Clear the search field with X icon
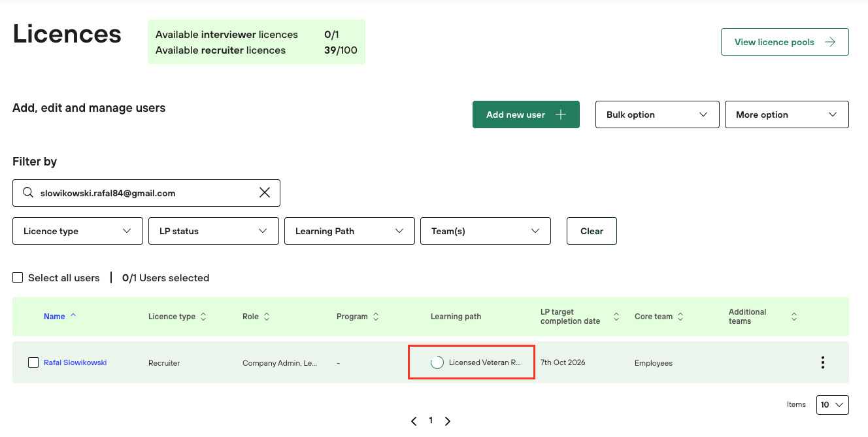 click(x=265, y=193)
